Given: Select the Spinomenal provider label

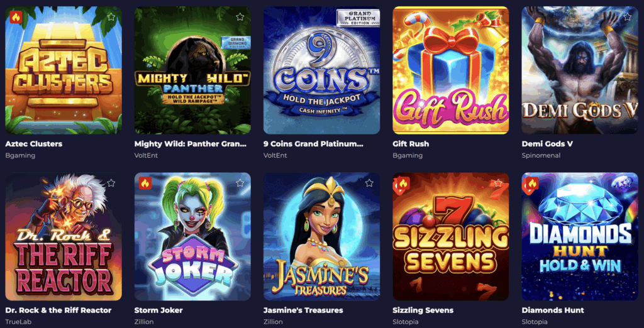Looking at the screenshot, I should (x=541, y=156).
